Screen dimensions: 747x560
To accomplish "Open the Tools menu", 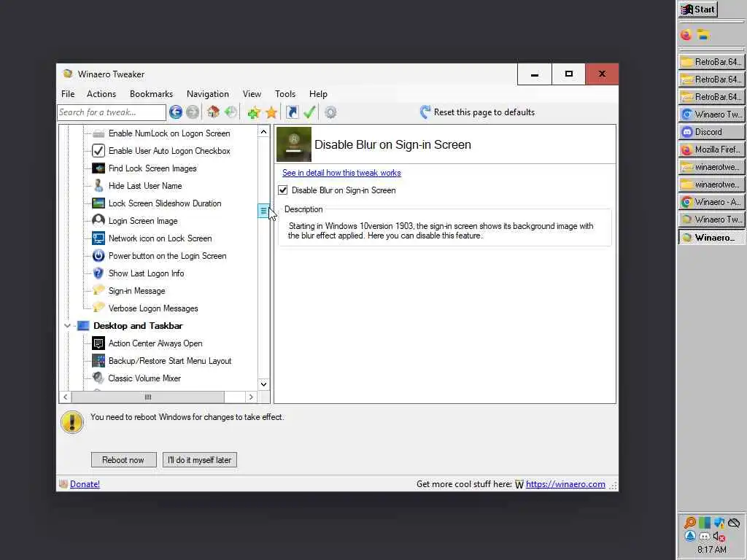I will coord(285,94).
